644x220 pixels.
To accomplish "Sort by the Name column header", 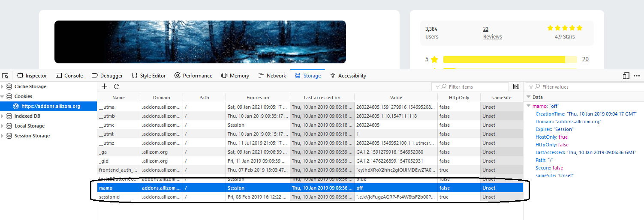I will (x=118, y=98).
